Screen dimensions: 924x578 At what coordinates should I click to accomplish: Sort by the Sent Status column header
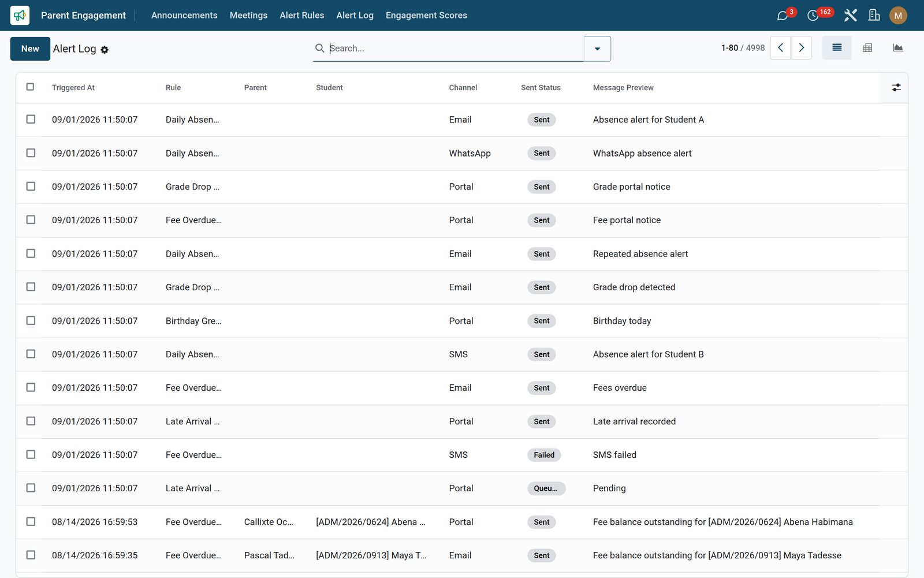point(541,88)
